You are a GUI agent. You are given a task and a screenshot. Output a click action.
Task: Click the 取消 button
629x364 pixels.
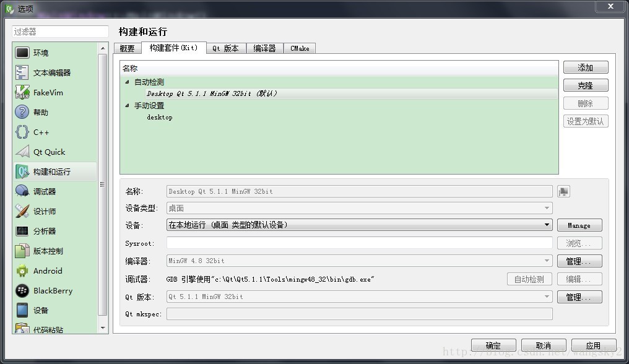click(x=544, y=345)
